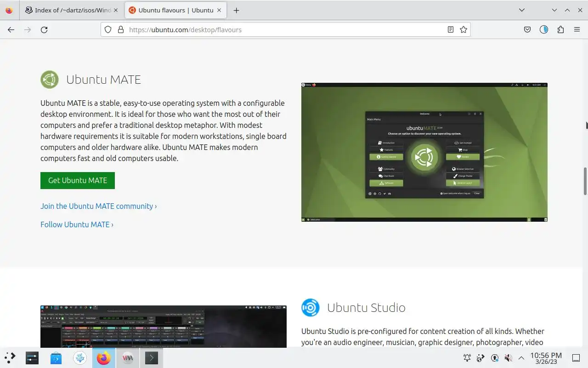Viewport: 588px width, 368px height.
Task: List all tabs dropdown arrow
Action: tap(522, 10)
